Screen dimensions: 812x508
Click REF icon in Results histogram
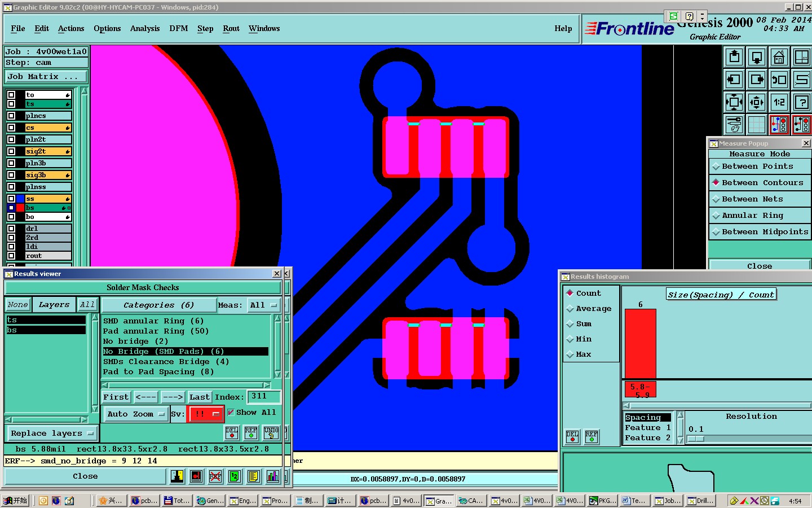pyautogui.click(x=592, y=437)
